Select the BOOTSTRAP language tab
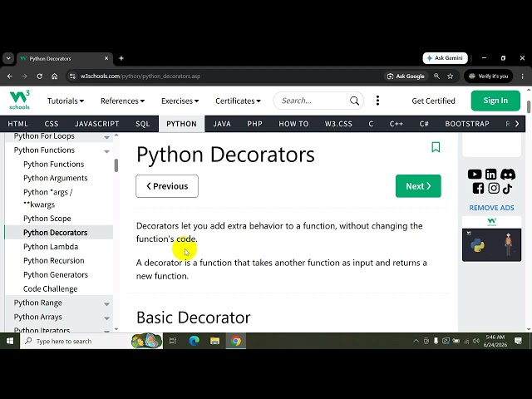 point(467,124)
